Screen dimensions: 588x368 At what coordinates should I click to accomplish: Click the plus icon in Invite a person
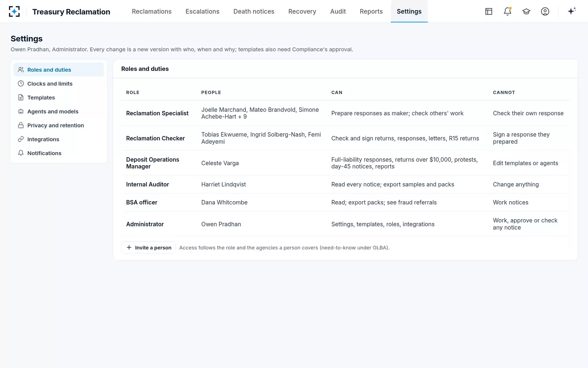(x=129, y=247)
